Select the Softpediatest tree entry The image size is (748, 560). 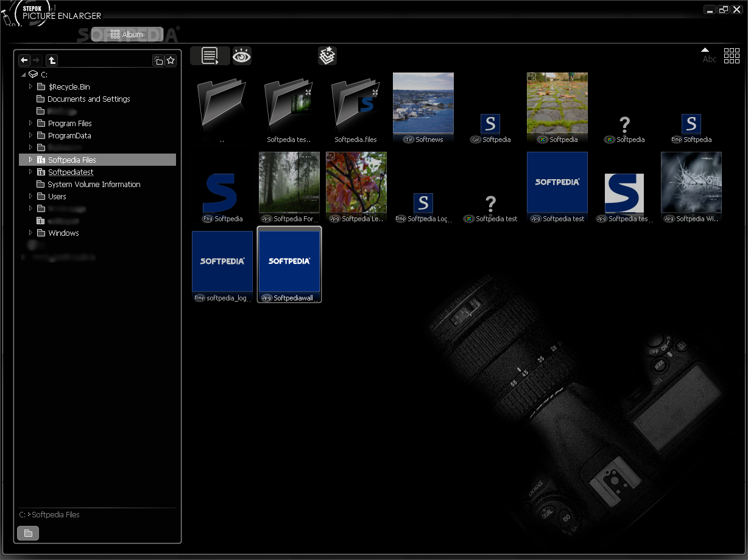click(x=71, y=172)
